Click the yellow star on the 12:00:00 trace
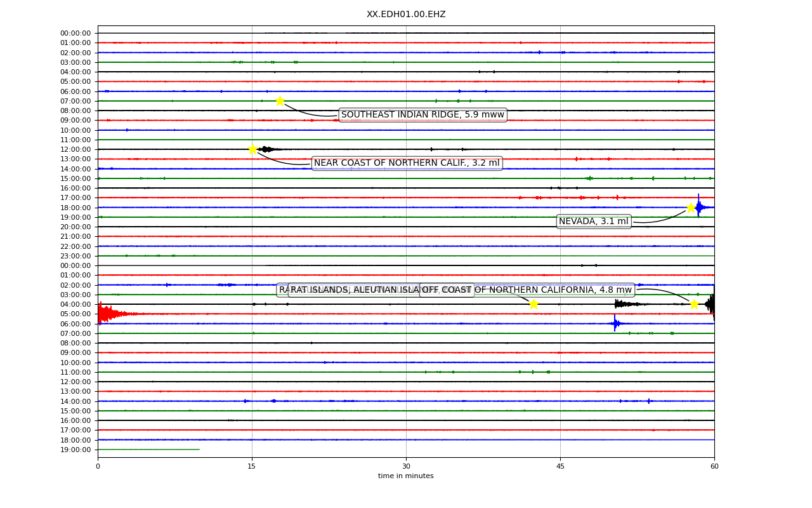Image resolution: width=812 pixels, height=508 pixels. 252,149
